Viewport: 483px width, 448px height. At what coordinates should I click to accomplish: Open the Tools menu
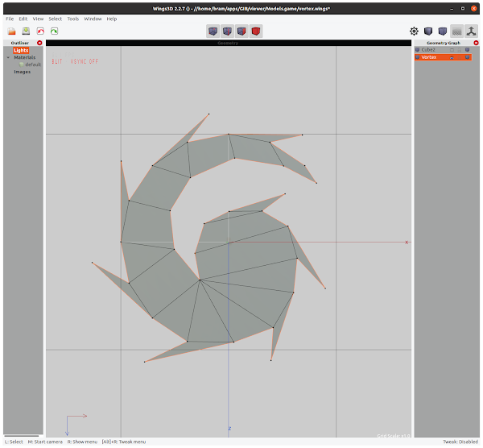point(73,19)
